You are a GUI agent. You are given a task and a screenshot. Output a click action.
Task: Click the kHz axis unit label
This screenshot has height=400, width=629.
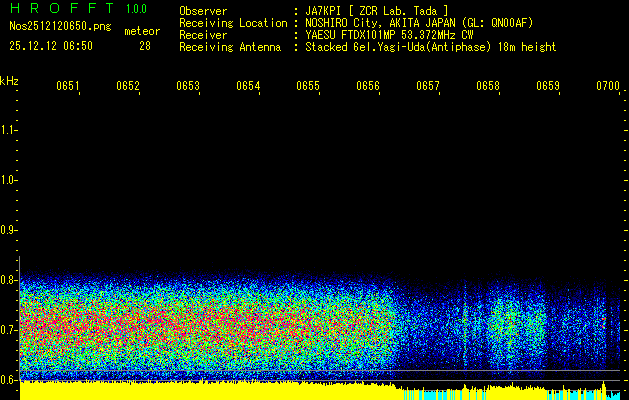click(x=9, y=80)
